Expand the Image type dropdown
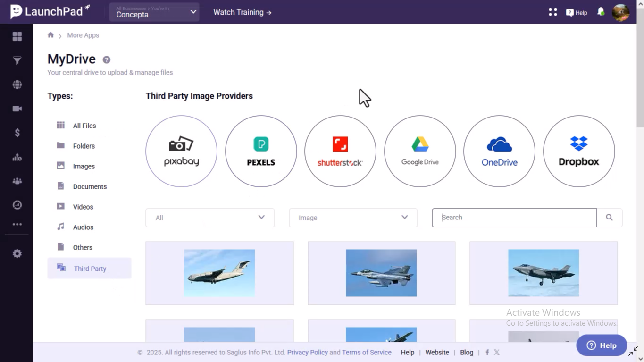 click(353, 218)
